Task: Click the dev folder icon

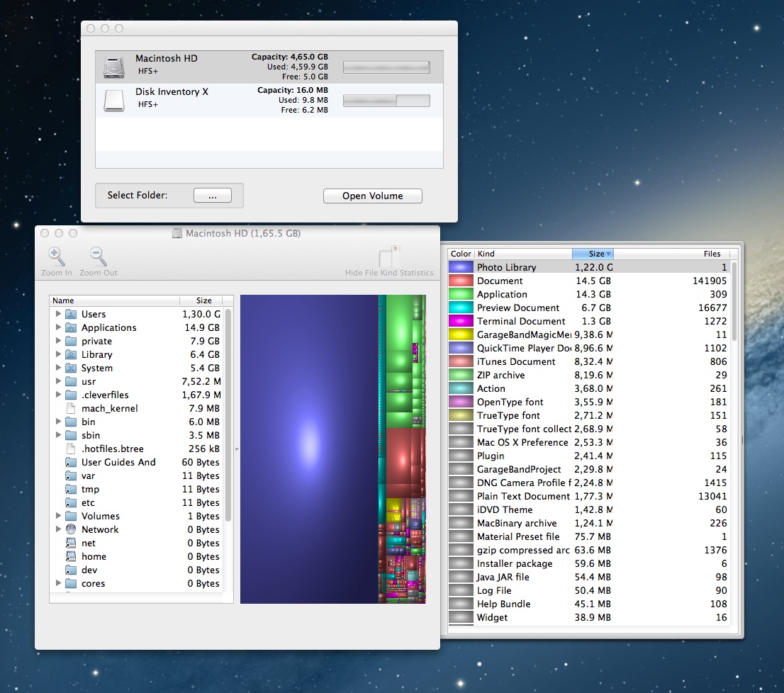Action: click(71, 570)
